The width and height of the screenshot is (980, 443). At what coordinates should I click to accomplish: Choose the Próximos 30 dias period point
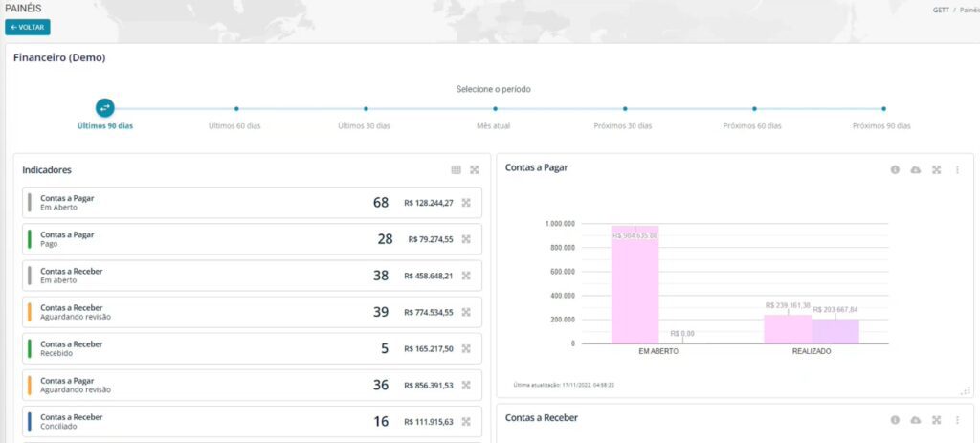click(625, 109)
